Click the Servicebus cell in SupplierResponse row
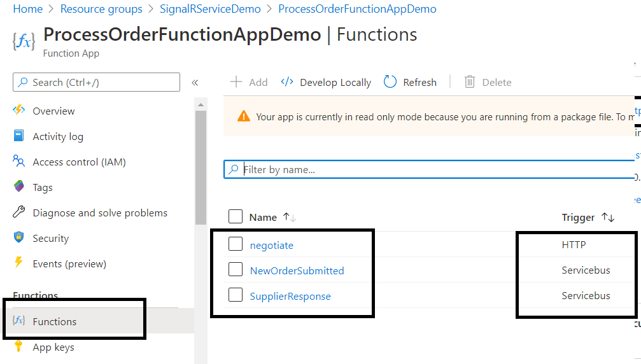The width and height of the screenshot is (641, 364). pyautogui.click(x=586, y=295)
